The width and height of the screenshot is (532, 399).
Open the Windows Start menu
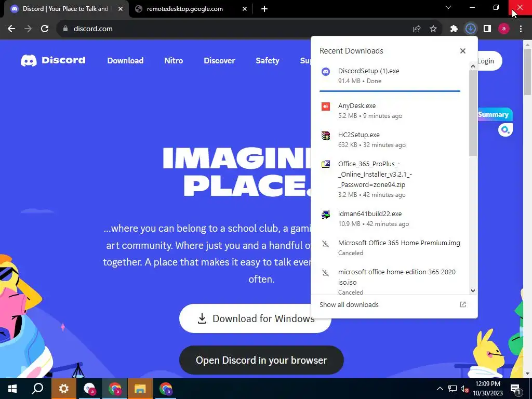[x=12, y=389]
